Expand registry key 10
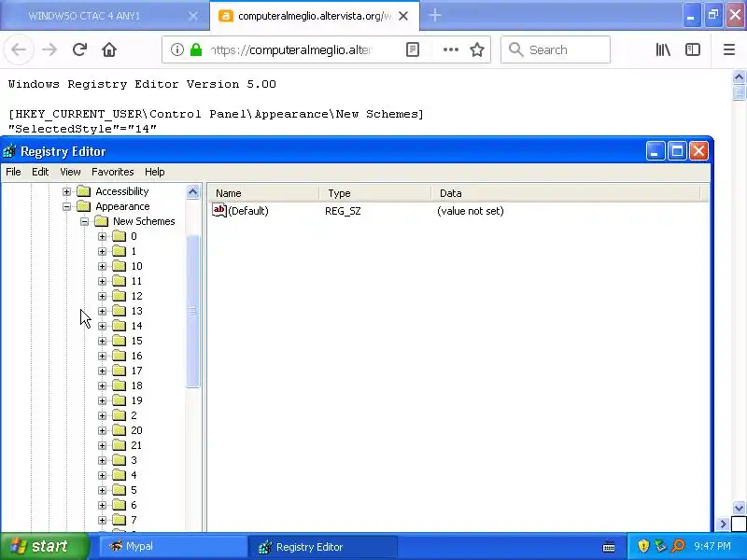 102,266
